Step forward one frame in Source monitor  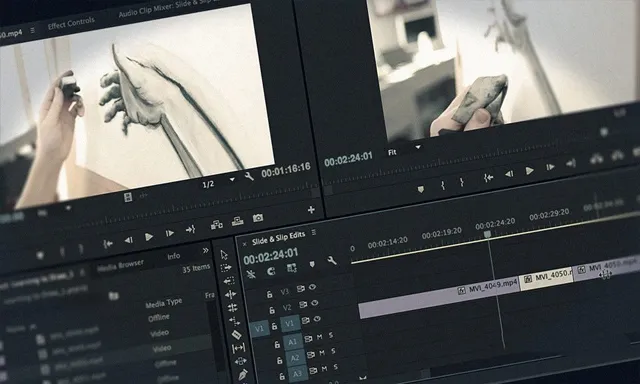(170, 233)
